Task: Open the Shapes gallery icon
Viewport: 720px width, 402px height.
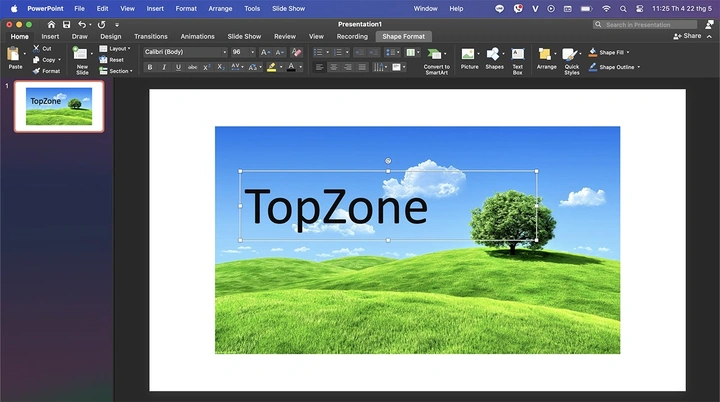Action: point(493,54)
